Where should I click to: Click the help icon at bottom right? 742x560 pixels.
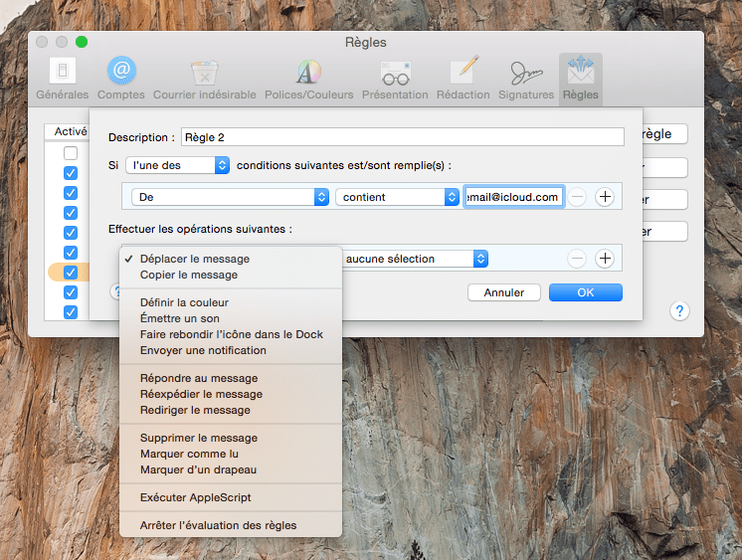point(679,311)
